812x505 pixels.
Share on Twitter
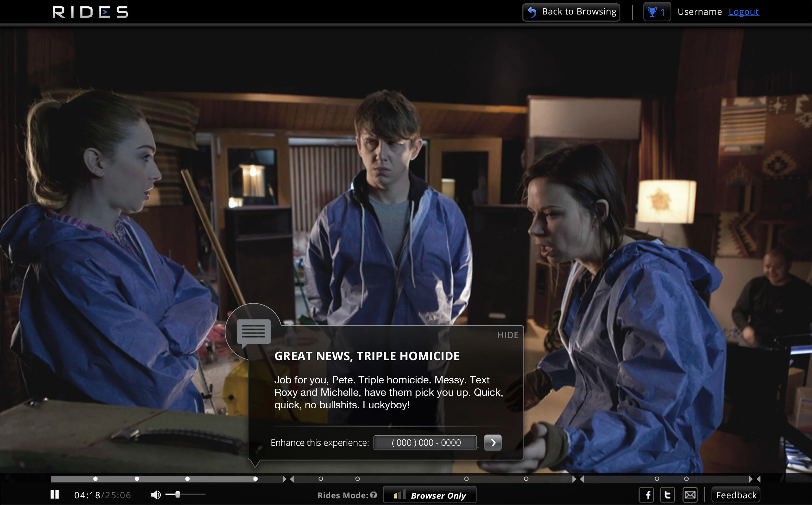[668, 495]
